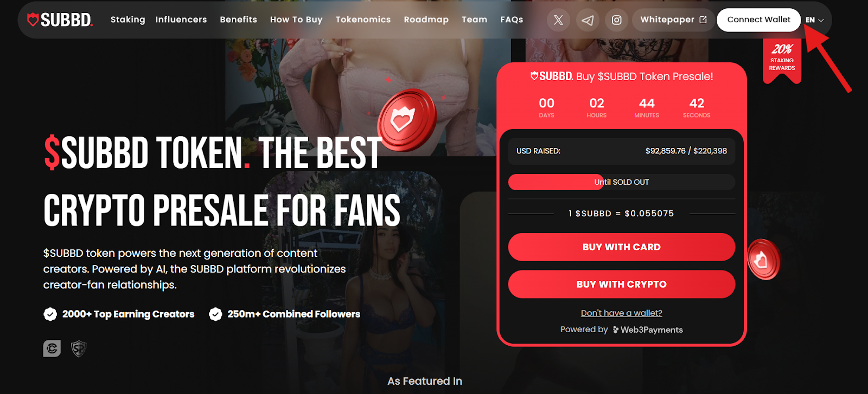Click the SolidProof shield badge icon
The image size is (868, 394).
click(79, 348)
